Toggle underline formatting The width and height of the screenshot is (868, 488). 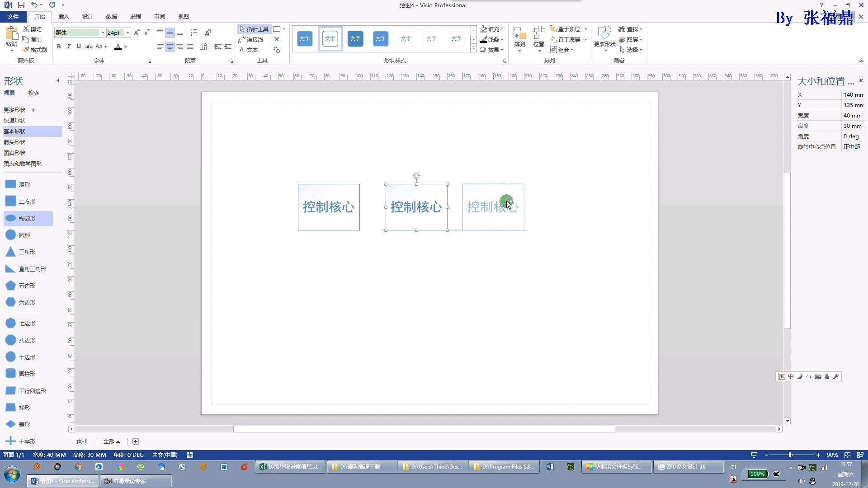coord(79,47)
